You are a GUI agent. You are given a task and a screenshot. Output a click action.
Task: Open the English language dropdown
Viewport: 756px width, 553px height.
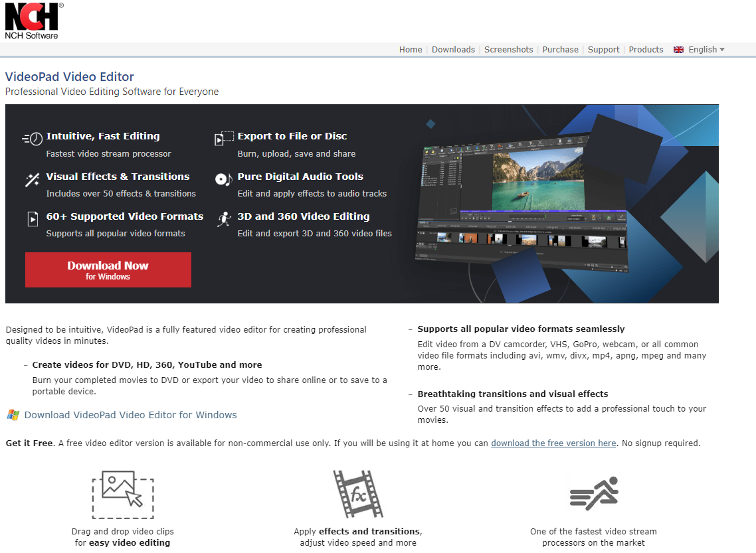[706, 50]
